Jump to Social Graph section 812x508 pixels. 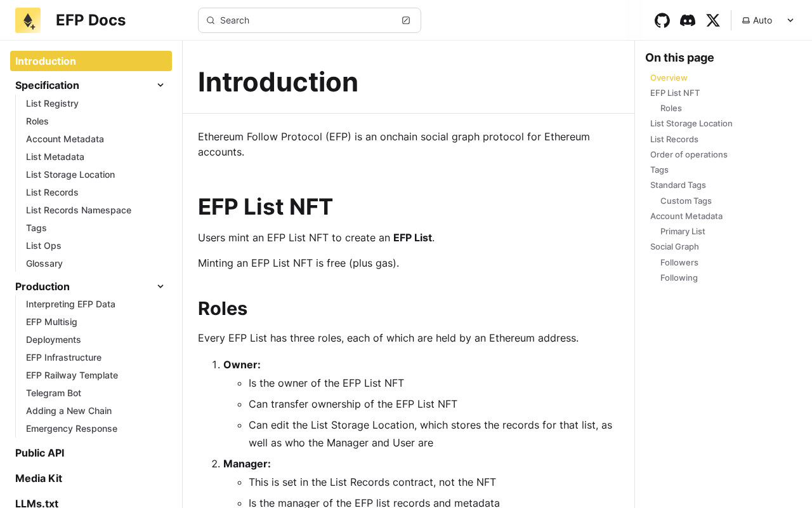pyautogui.click(x=674, y=246)
